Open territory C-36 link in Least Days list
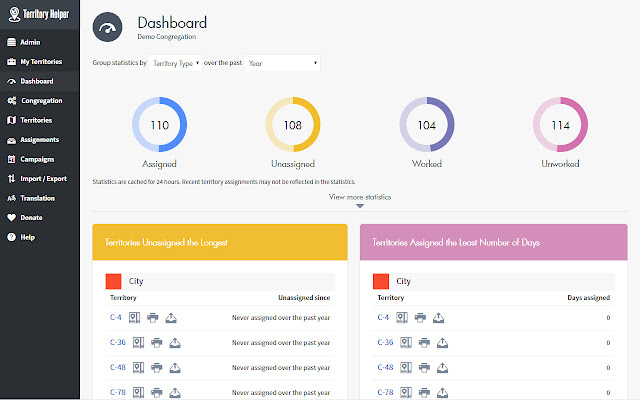This screenshot has height=400, width=640. tap(385, 342)
